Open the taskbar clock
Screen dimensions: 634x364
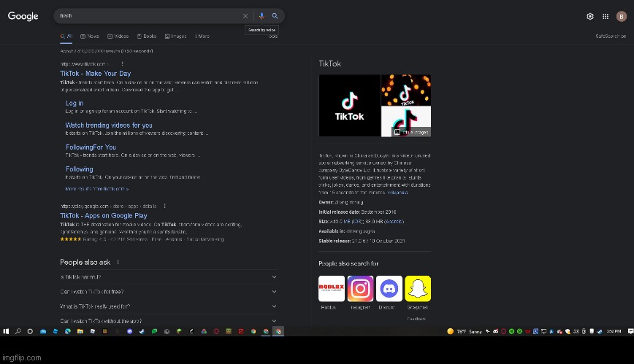point(614,331)
